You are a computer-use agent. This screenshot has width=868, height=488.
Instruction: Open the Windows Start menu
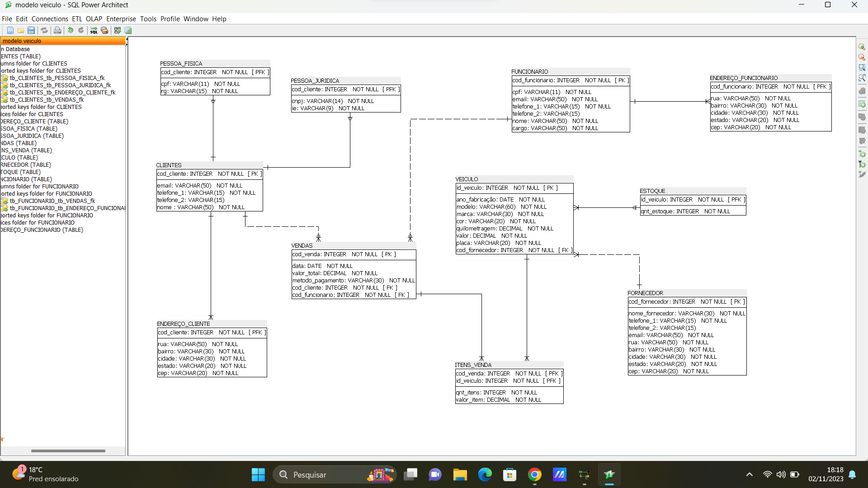[258, 475]
